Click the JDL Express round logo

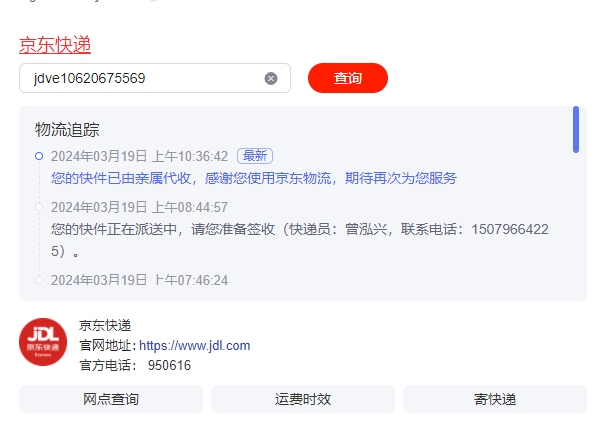(x=43, y=342)
